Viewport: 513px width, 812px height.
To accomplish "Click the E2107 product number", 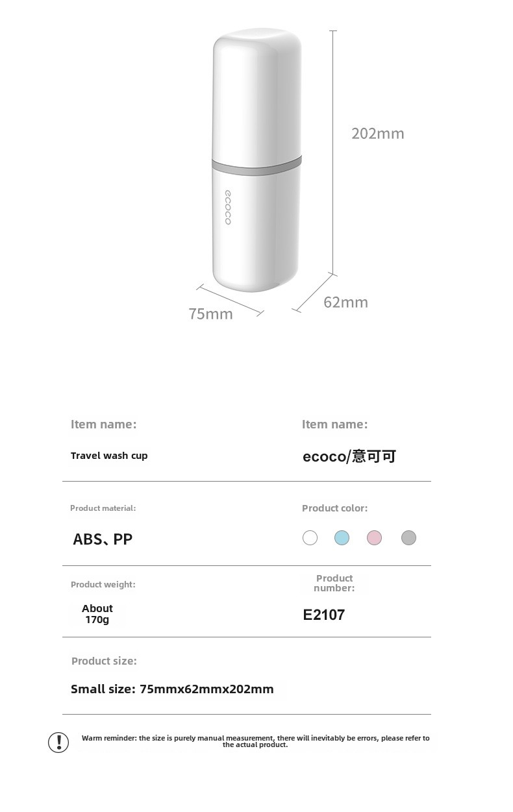I will point(324,615).
